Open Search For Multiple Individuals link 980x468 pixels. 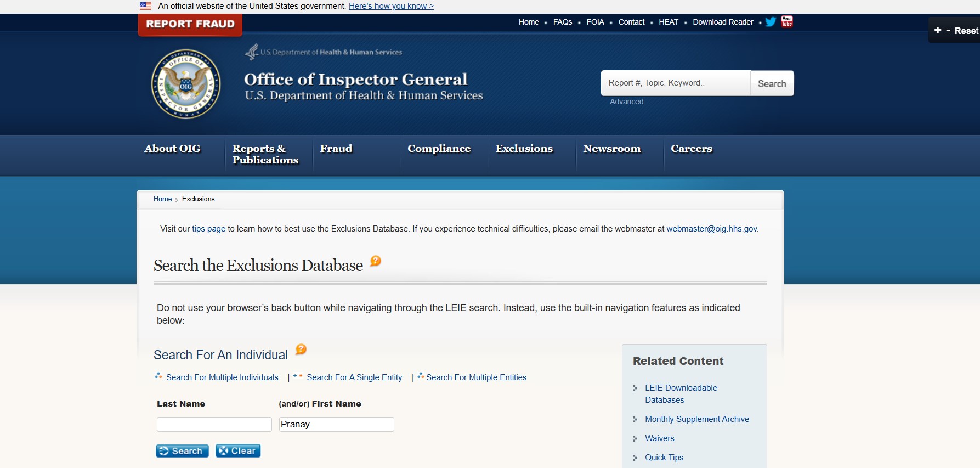pos(222,377)
